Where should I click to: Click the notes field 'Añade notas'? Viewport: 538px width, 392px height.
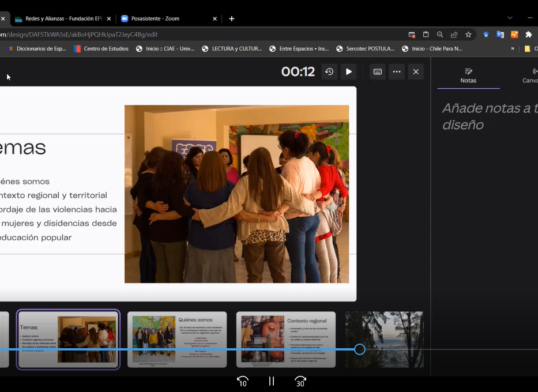coord(490,116)
